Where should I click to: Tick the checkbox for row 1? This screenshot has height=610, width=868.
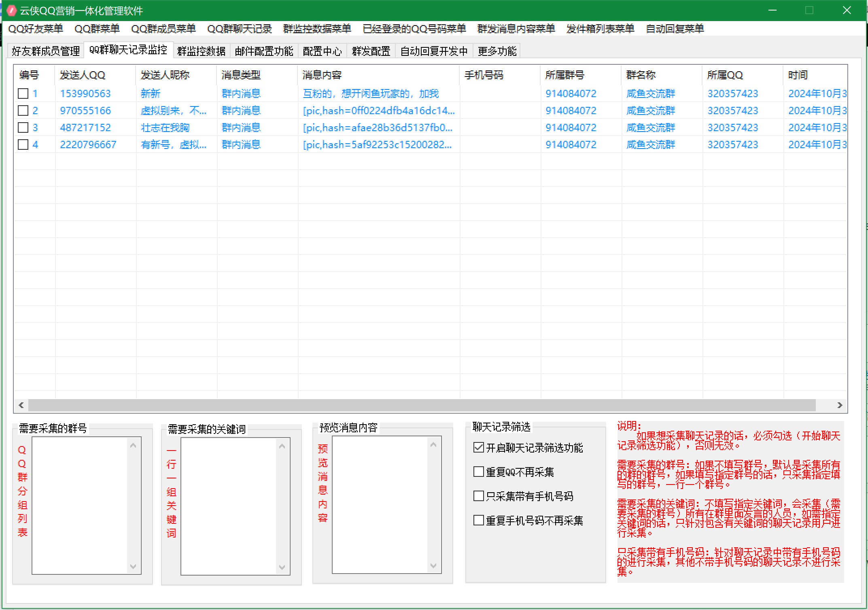(x=23, y=94)
